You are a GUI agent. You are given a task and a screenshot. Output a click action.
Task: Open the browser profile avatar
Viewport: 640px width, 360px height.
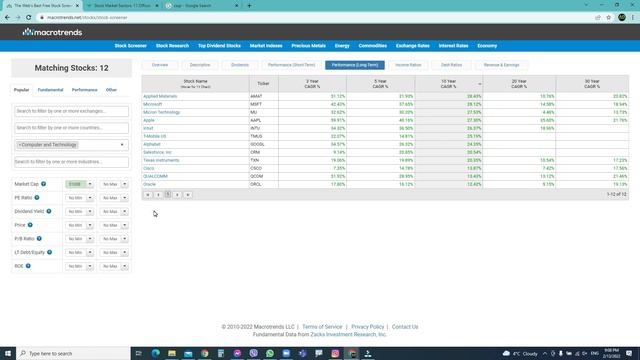click(622, 17)
